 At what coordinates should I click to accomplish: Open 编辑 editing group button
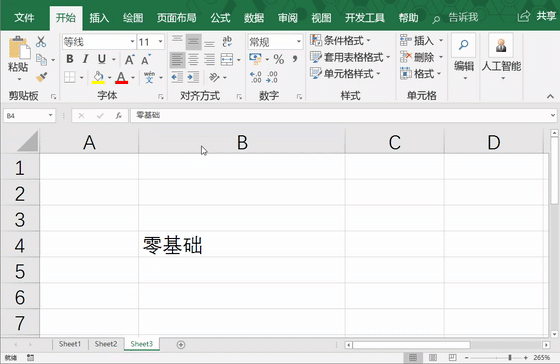[x=464, y=57]
